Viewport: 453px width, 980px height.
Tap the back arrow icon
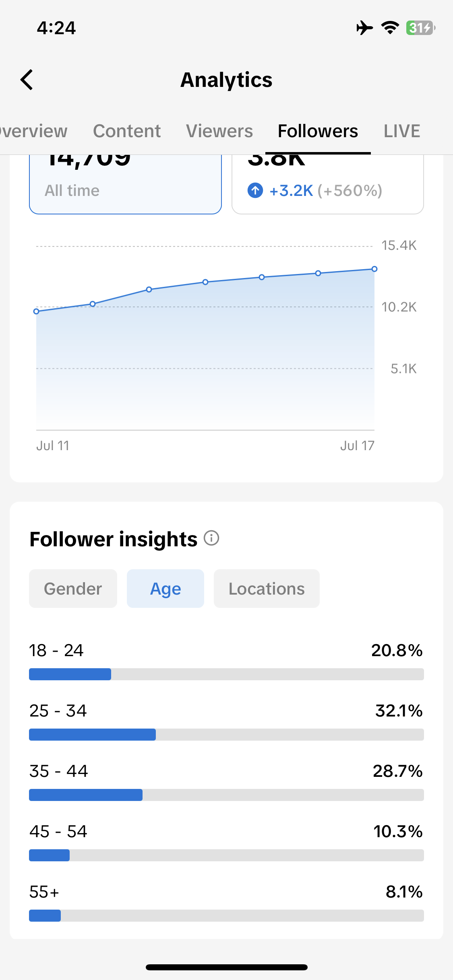tap(27, 80)
